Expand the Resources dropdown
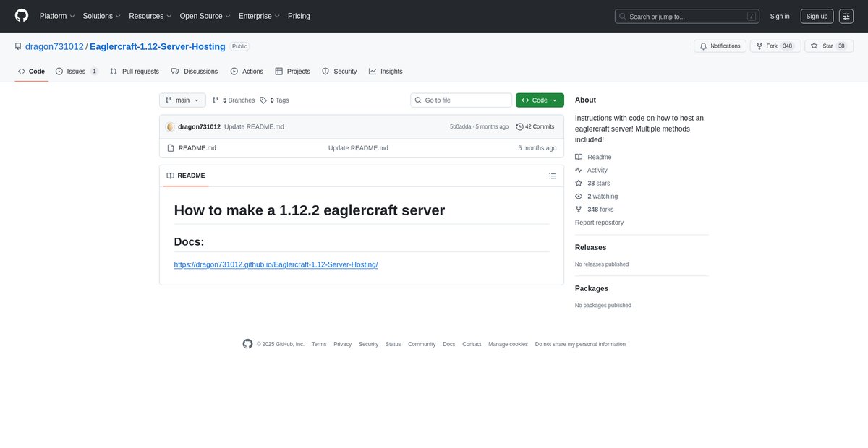868x448 pixels. 150,16
